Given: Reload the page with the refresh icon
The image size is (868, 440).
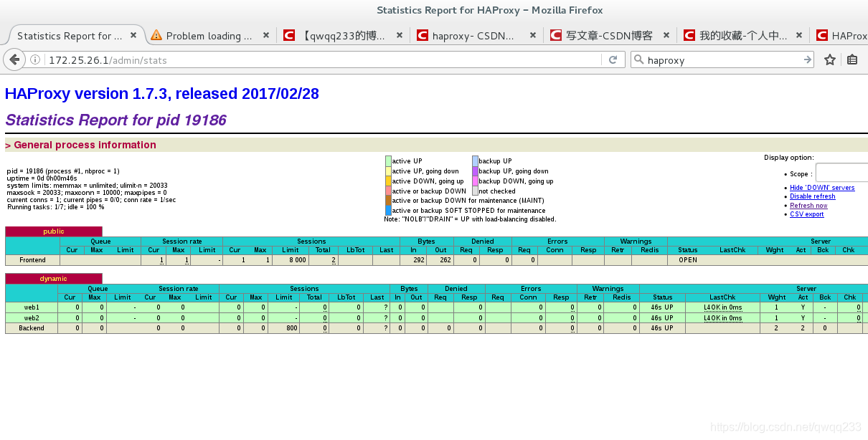Looking at the screenshot, I should tap(613, 60).
